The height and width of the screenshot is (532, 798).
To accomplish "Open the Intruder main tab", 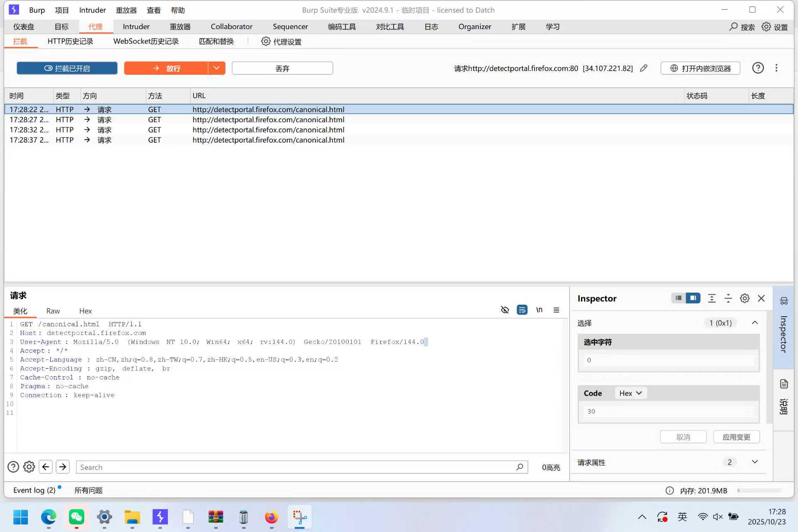I will [x=136, y=27].
